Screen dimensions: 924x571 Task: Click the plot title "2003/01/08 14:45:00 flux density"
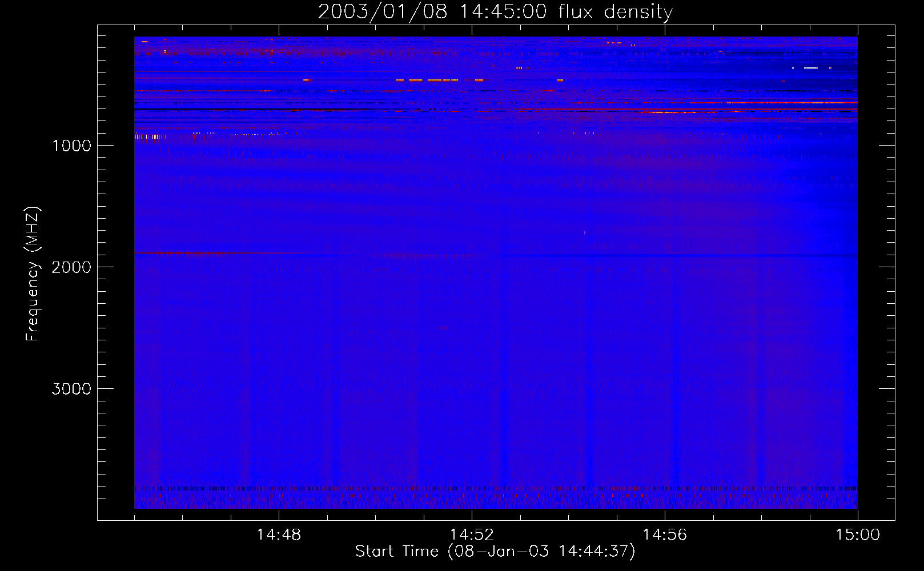[495, 12]
